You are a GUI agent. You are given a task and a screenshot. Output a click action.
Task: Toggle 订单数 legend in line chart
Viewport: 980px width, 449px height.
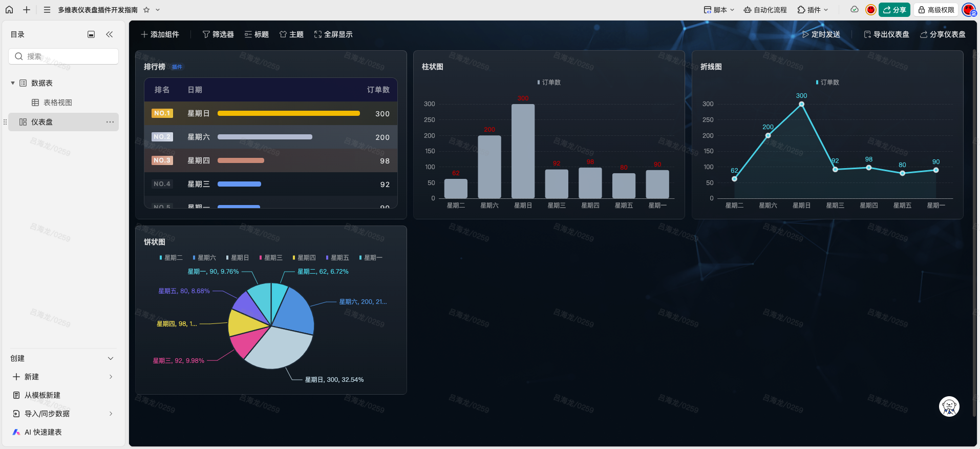coord(827,83)
